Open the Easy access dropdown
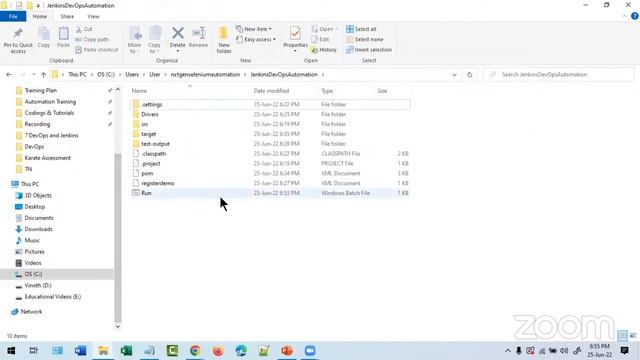The height and width of the screenshot is (360, 640). [x=256, y=40]
